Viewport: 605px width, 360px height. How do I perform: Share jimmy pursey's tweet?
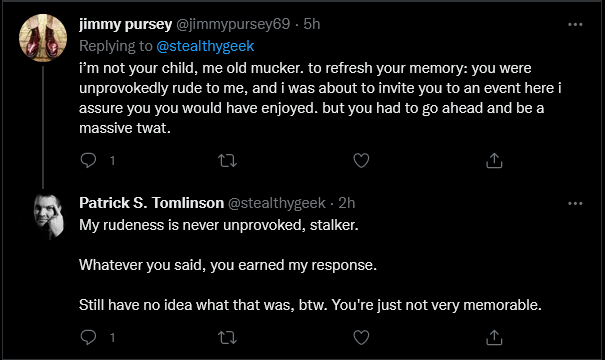[494, 161]
